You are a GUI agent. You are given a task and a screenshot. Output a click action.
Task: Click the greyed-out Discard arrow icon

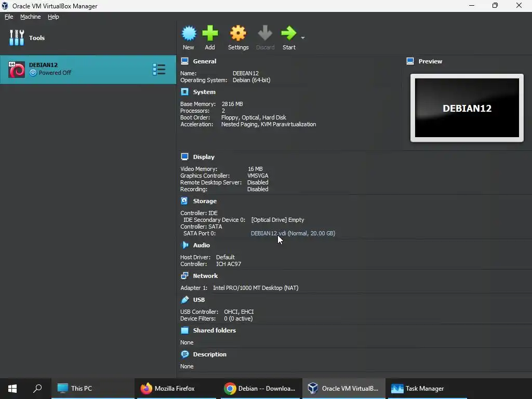(x=265, y=33)
